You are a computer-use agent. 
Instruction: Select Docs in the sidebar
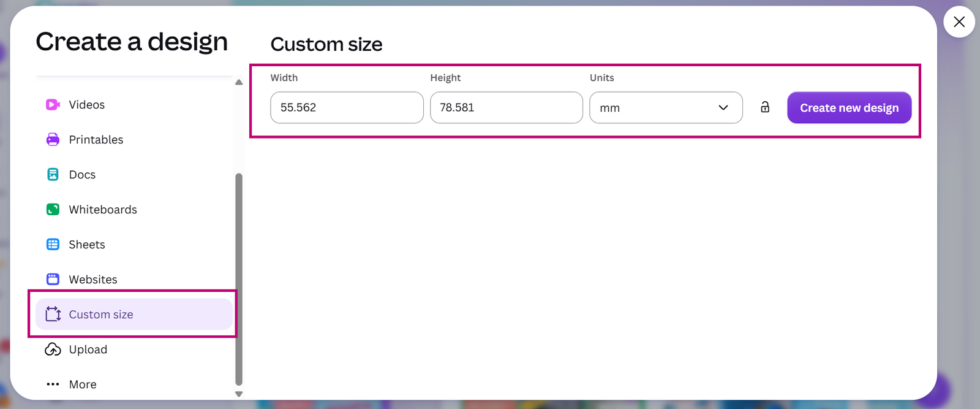[x=134, y=175]
